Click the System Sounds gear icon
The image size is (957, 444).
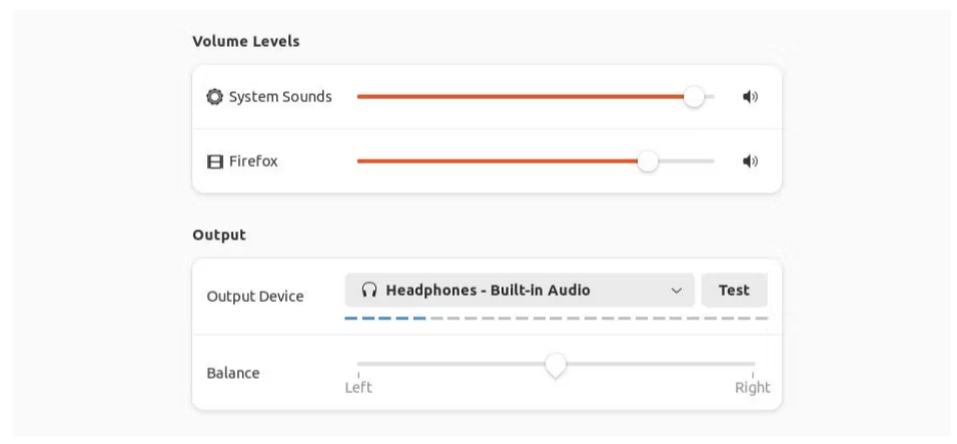(x=214, y=97)
